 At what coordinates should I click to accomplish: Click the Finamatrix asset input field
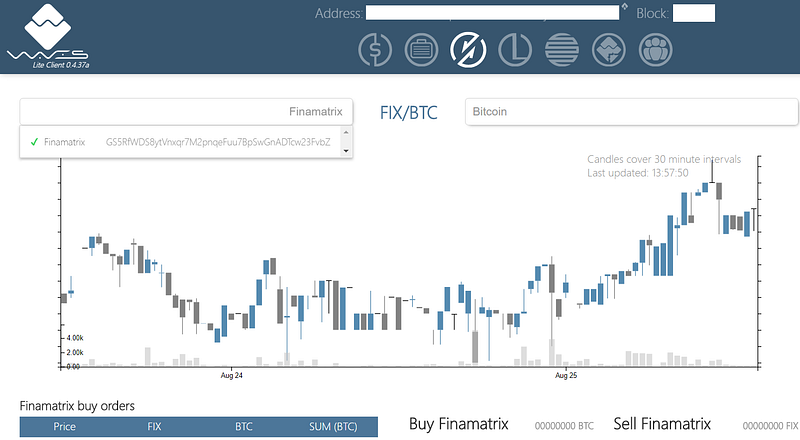pyautogui.click(x=186, y=112)
